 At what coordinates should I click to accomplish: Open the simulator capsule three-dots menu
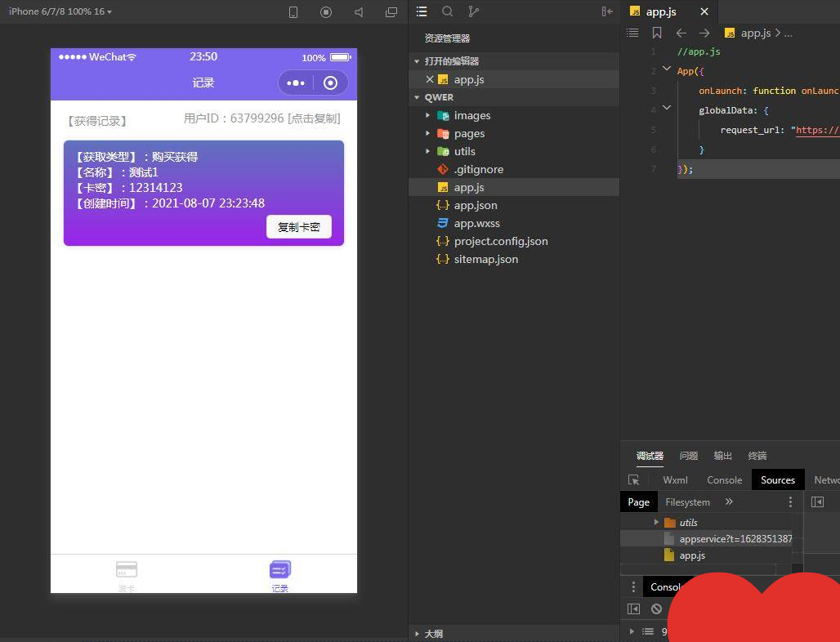(x=296, y=83)
